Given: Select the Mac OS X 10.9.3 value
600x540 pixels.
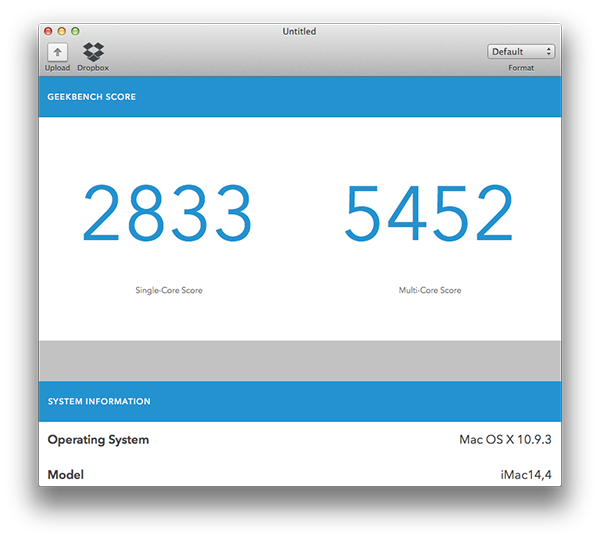Looking at the screenshot, I should pyautogui.click(x=505, y=439).
